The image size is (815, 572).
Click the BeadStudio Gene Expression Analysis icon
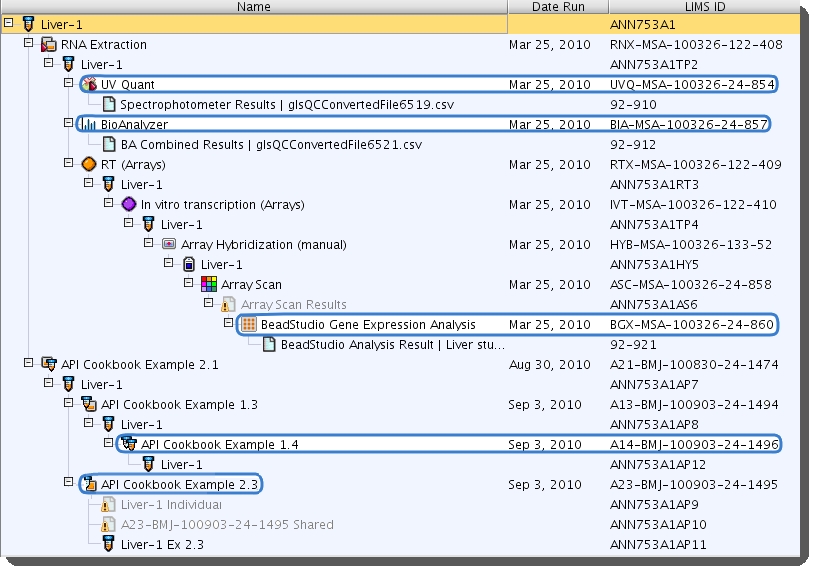249,325
